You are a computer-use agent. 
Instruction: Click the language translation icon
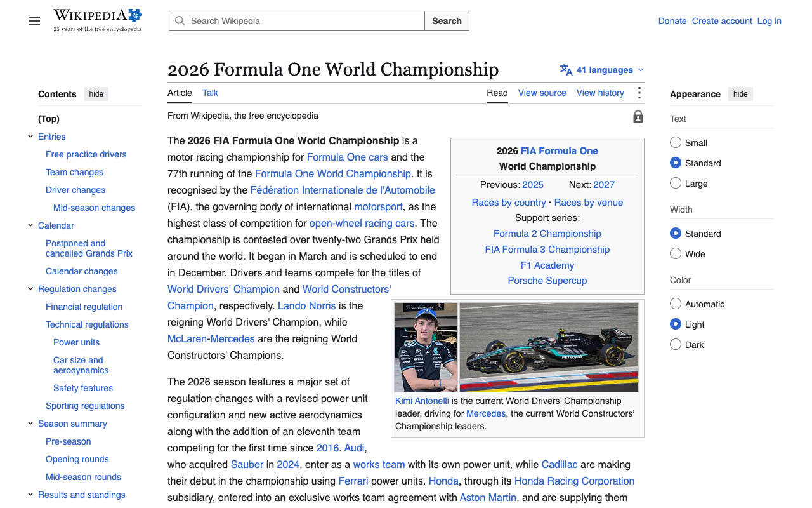(x=566, y=70)
